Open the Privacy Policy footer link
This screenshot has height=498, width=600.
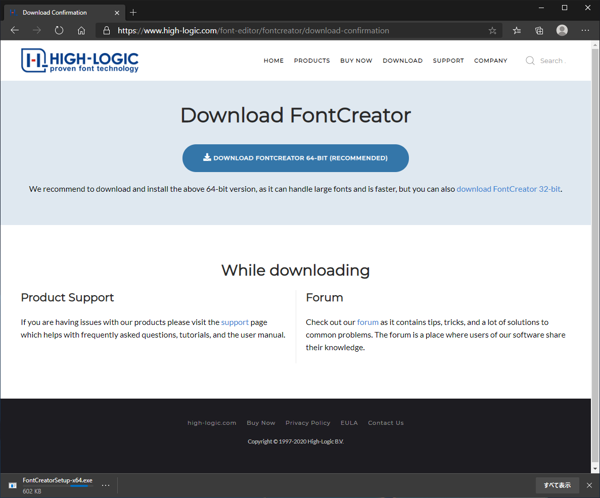pos(308,423)
